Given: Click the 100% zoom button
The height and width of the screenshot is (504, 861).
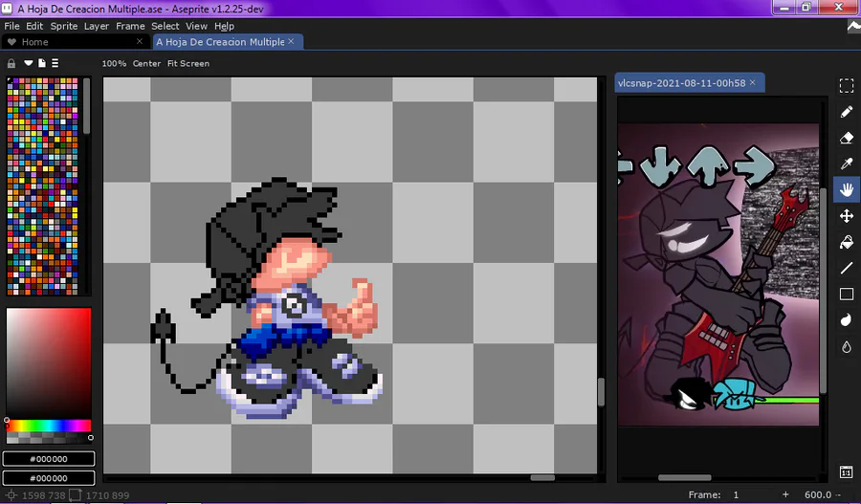Looking at the screenshot, I should pyautogui.click(x=114, y=63).
